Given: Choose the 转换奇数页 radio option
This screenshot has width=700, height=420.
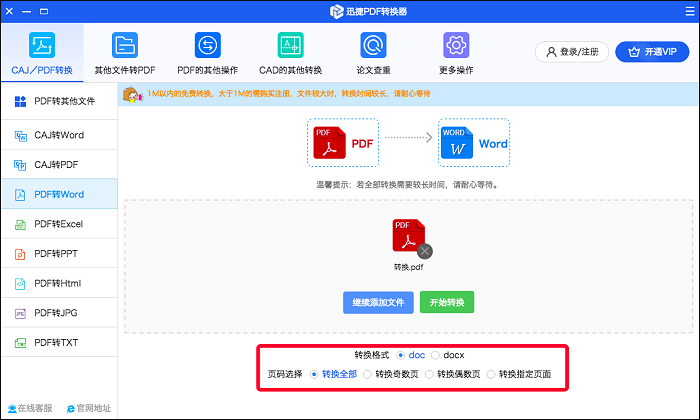Looking at the screenshot, I should (x=368, y=375).
